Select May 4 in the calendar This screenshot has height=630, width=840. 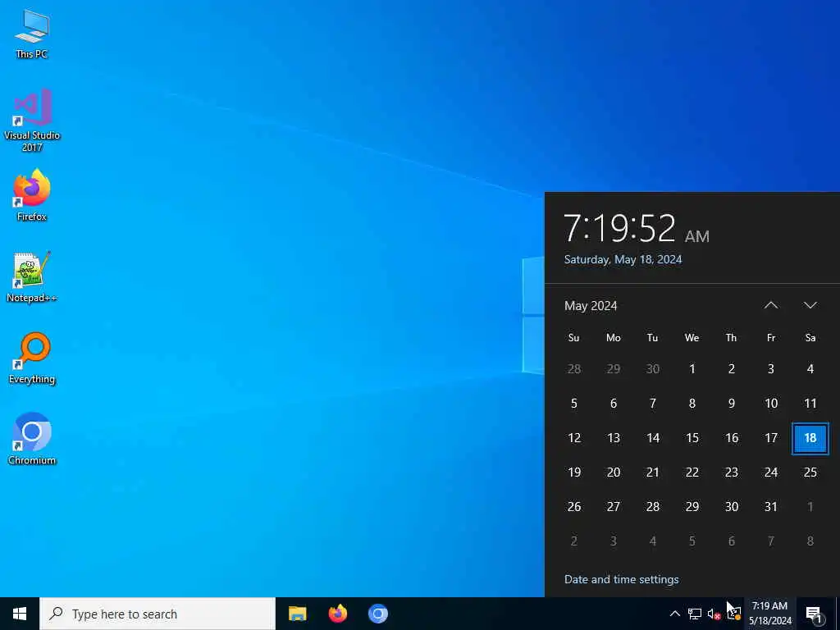click(x=810, y=369)
